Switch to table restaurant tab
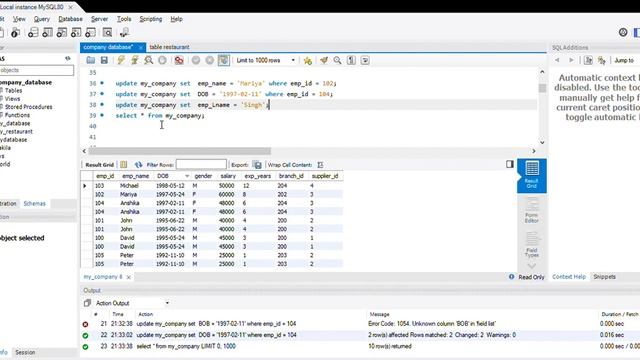The width and height of the screenshot is (640, 360). coord(169,47)
